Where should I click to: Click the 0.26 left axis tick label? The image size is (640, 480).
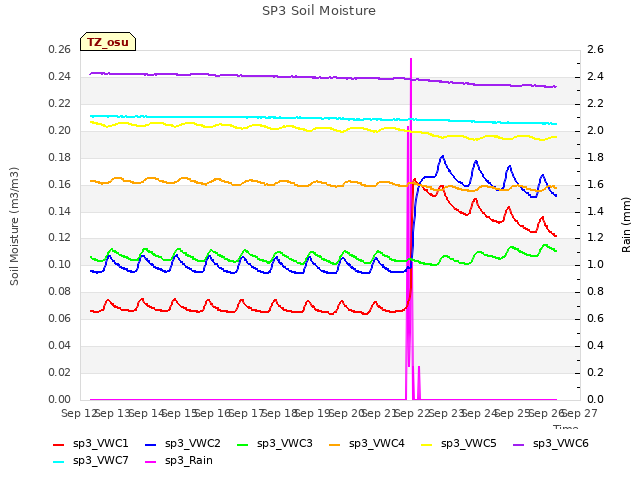(x=60, y=50)
